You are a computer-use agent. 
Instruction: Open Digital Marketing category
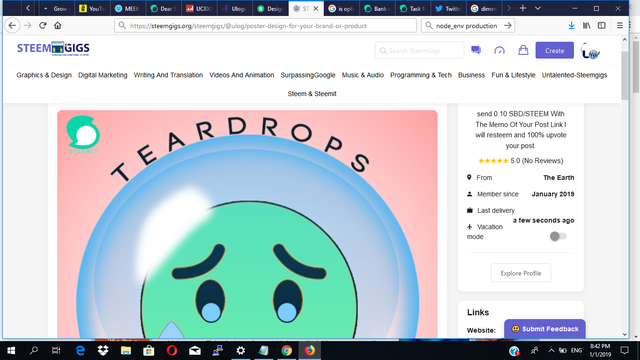pyautogui.click(x=103, y=75)
